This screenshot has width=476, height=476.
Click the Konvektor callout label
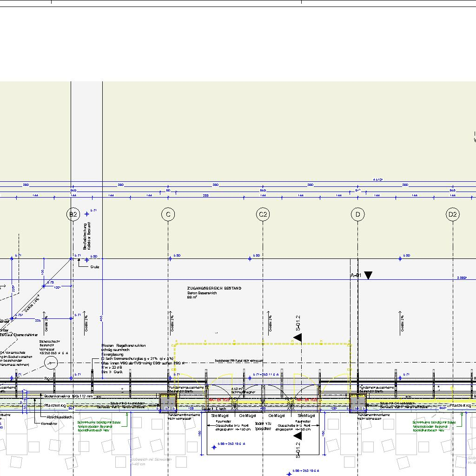pos(49,423)
